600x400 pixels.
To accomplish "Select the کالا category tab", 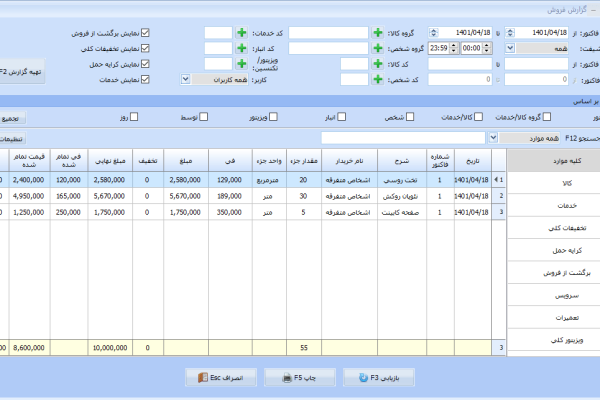I will pyautogui.click(x=554, y=183).
